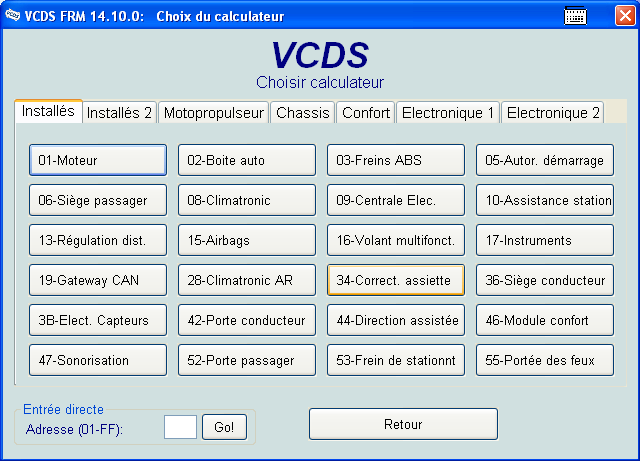Select the Chassis tab
640x461 pixels.
pyautogui.click(x=302, y=113)
